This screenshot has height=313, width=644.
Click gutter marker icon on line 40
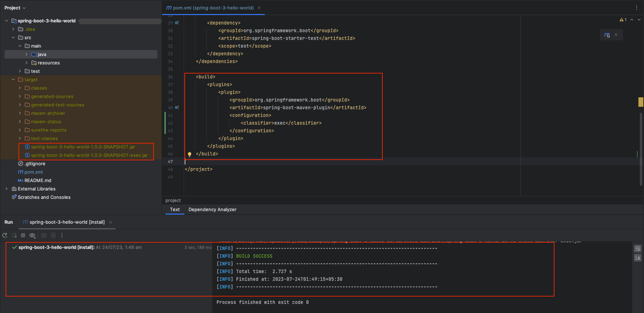point(177,107)
